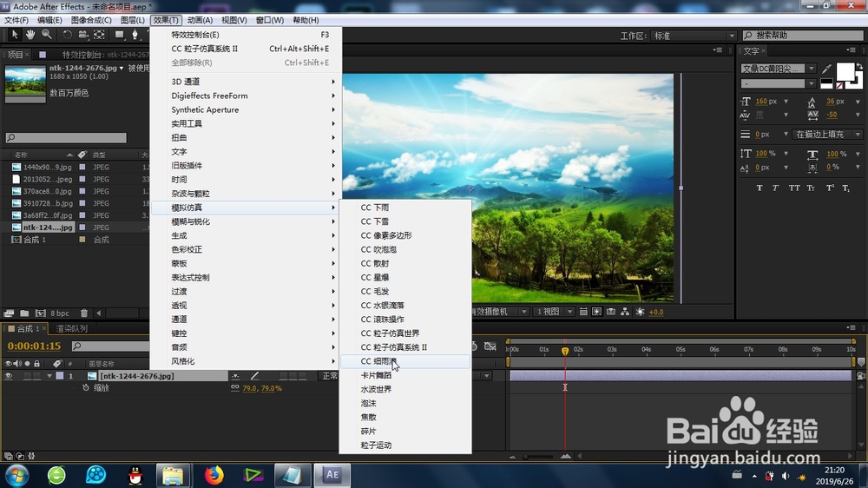Screen dimensions: 868x488
Task: Click black and white default colors swatch
Action: [826, 83]
